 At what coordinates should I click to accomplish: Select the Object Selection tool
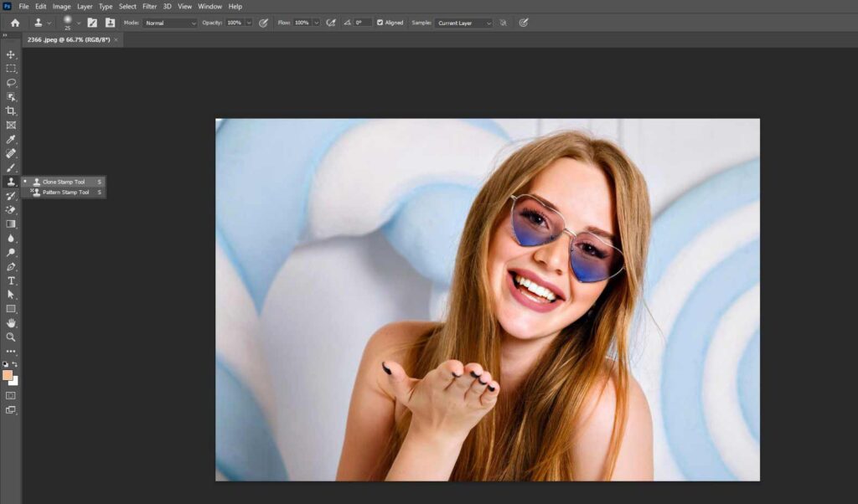[10, 97]
